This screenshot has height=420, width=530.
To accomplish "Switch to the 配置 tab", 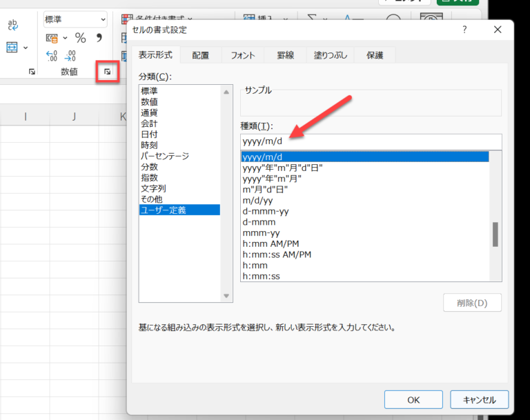I will click(200, 55).
